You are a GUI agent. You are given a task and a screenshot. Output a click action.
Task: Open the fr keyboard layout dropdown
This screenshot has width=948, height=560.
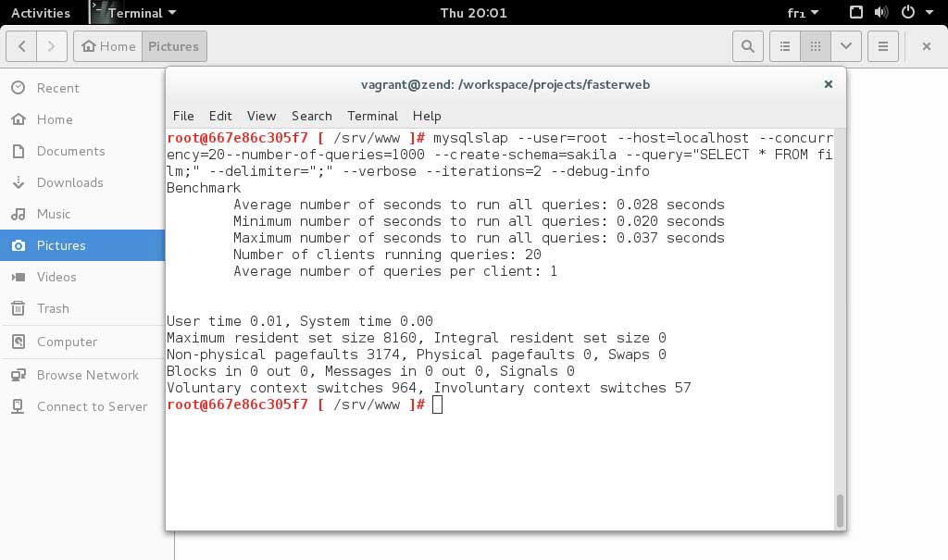pyautogui.click(x=803, y=13)
